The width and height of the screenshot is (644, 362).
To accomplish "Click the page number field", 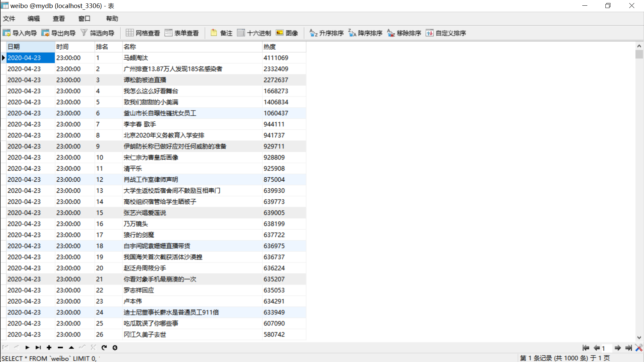I will click(x=606, y=348).
